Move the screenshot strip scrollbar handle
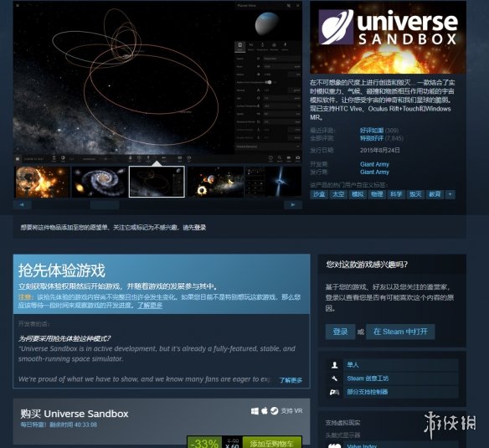Screen dimensions: 489x448 point(105,205)
